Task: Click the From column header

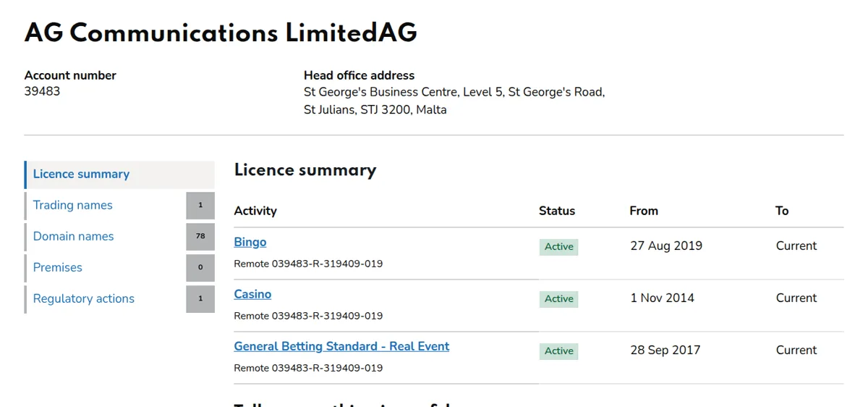Action: [x=644, y=211]
